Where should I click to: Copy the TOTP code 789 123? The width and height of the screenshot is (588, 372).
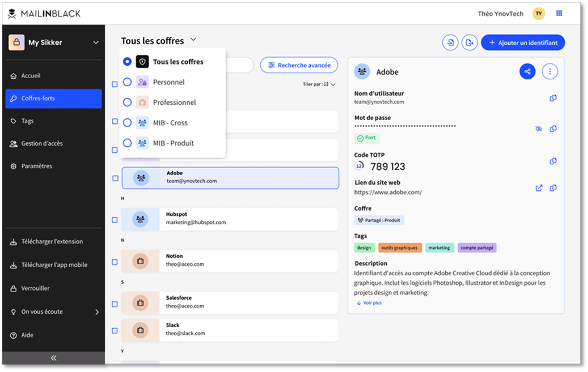(x=553, y=161)
